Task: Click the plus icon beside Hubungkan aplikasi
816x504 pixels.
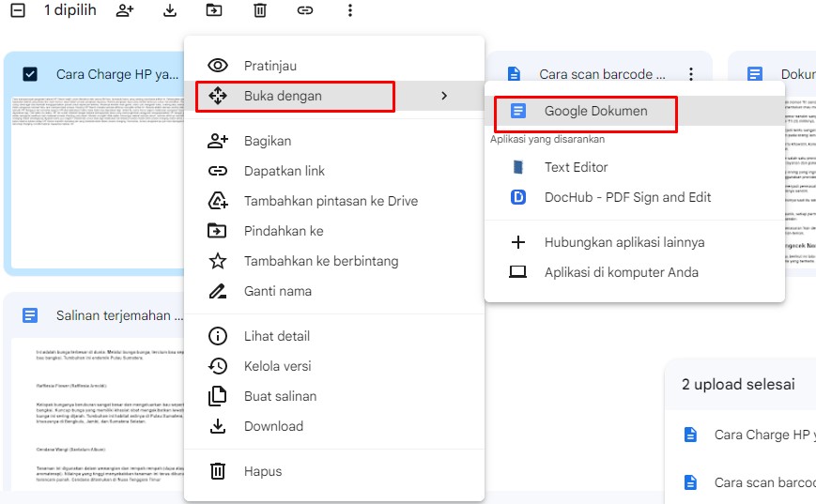Action: (x=517, y=242)
